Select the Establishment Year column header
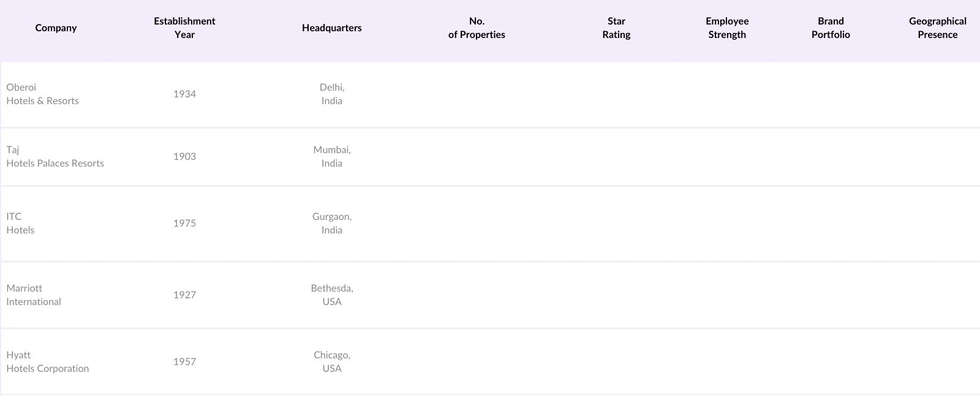The image size is (980, 400). point(184,28)
